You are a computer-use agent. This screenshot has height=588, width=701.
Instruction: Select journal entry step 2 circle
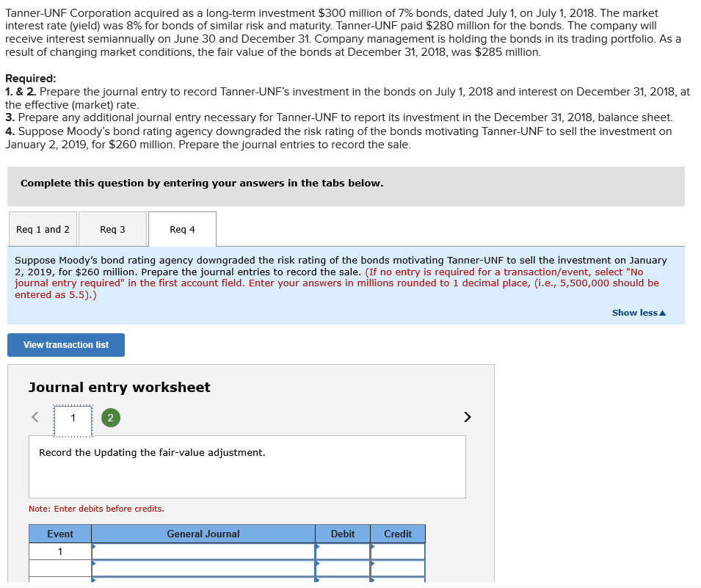[x=110, y=418]
